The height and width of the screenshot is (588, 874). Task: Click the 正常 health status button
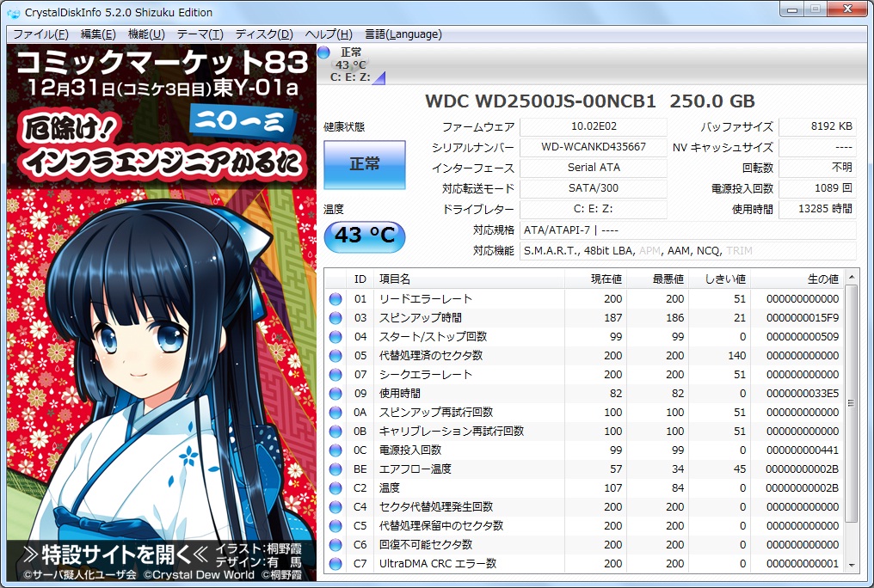(x=364, y=164)
